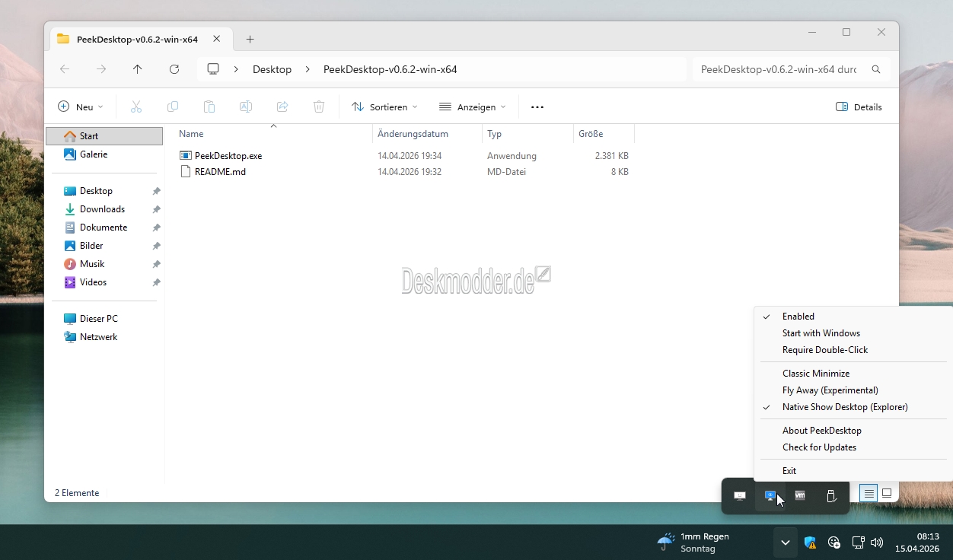Viewport: 953px width, 560px height.
Task: Enable Require Double-Click option
Action: 824,350
